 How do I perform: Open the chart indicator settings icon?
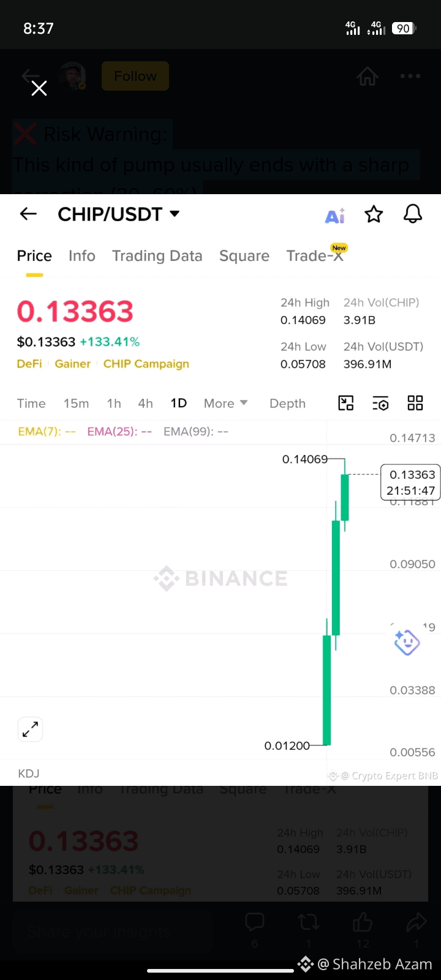click(380, 403)
